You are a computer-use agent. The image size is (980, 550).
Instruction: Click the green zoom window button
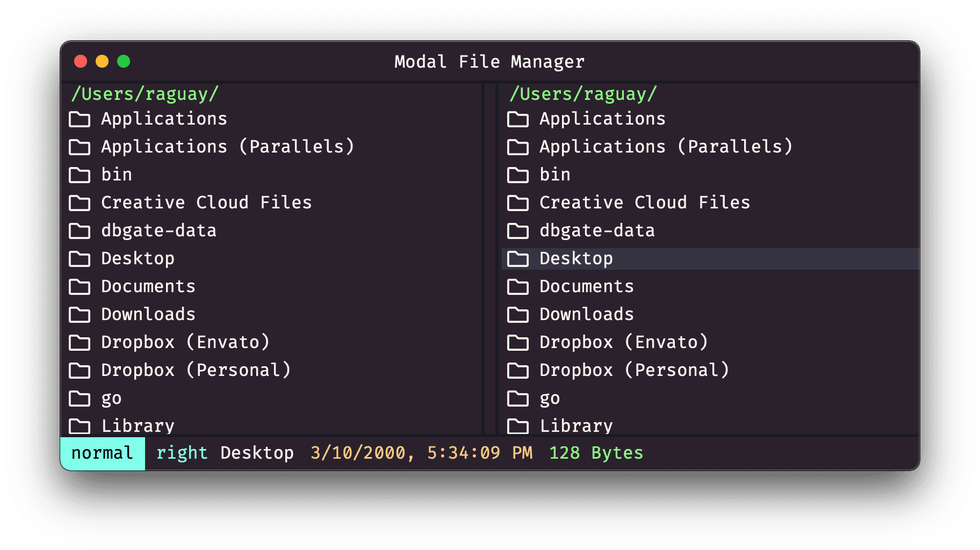point(124,61)
